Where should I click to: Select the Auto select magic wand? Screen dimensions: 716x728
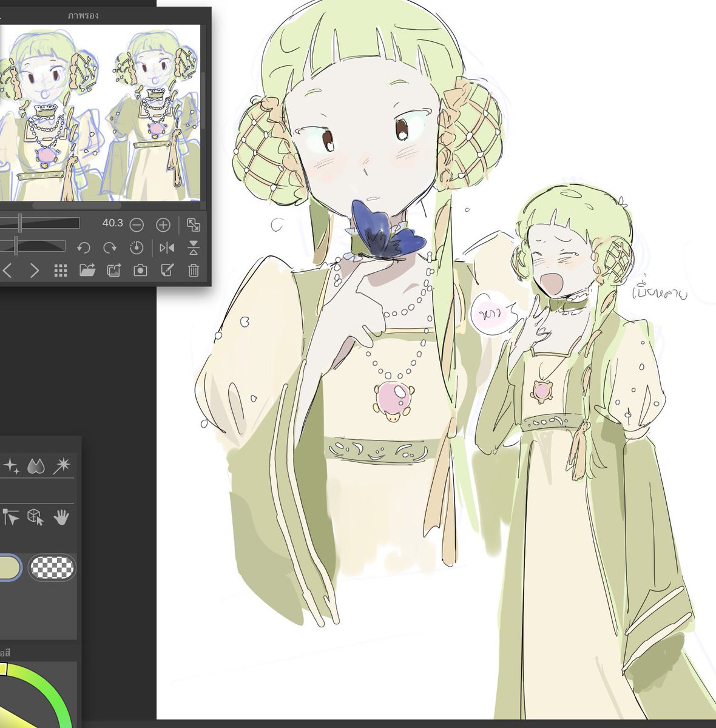click(x=62, y=466)
